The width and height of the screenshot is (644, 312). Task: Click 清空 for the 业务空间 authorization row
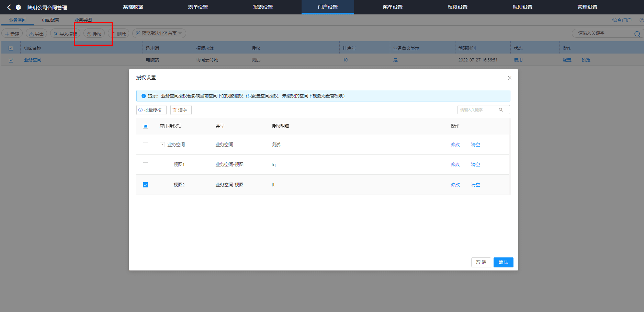tap(475, 145)
